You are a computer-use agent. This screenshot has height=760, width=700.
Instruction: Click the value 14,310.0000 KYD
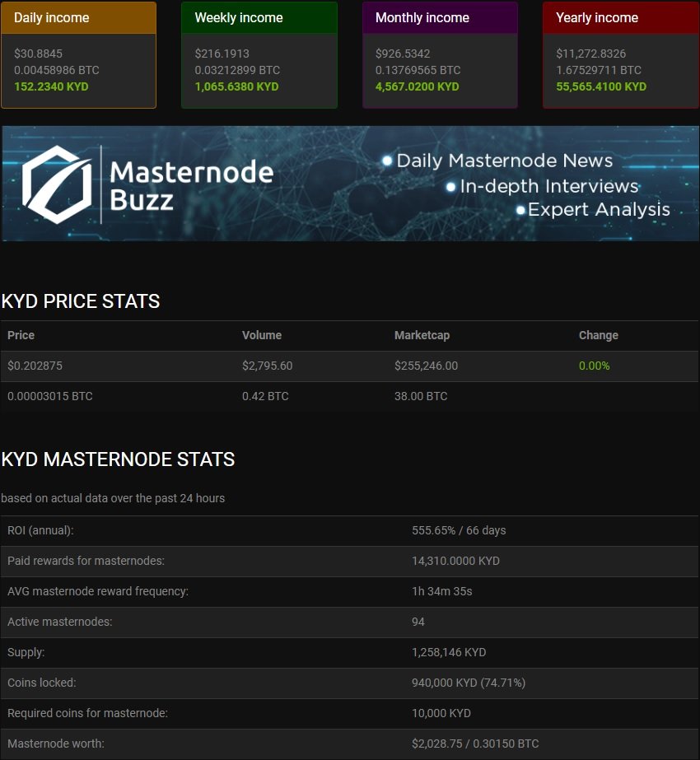[455, 562]
